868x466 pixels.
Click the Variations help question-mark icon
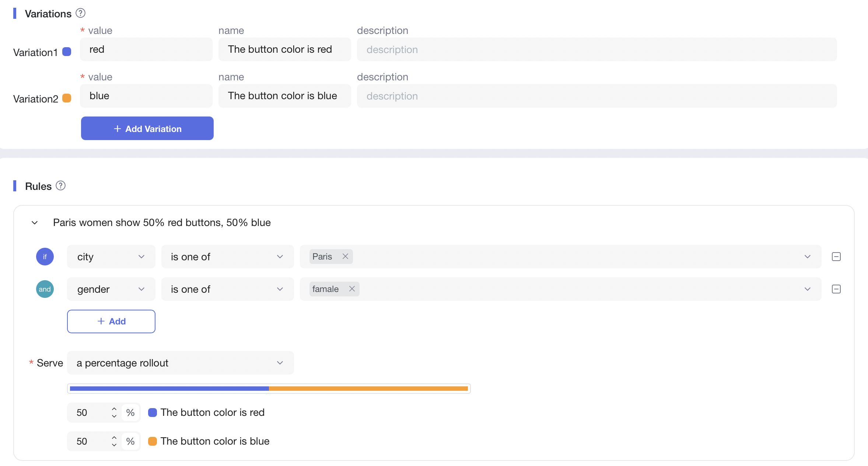[x=80, y=13]
